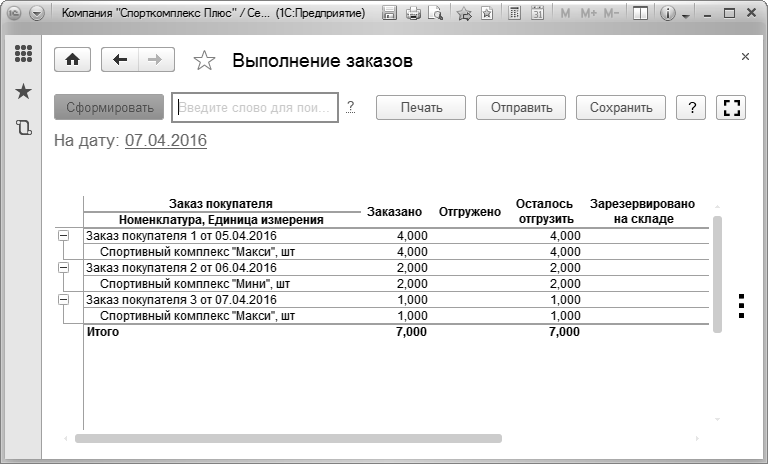Click the 1C logo icon in title bar
This screenshot has height=464, width=768.
[14, 13]
